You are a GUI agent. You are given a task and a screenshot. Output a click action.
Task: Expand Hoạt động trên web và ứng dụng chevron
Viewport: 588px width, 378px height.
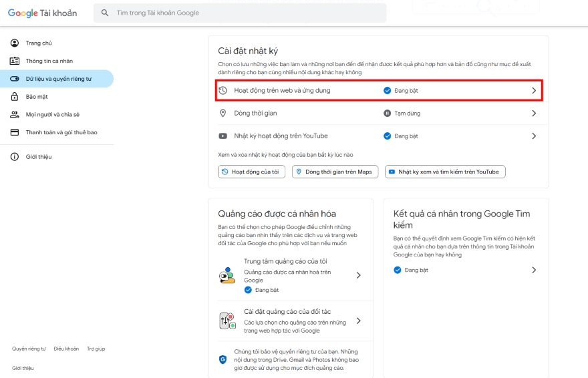(x=533, y=90)
